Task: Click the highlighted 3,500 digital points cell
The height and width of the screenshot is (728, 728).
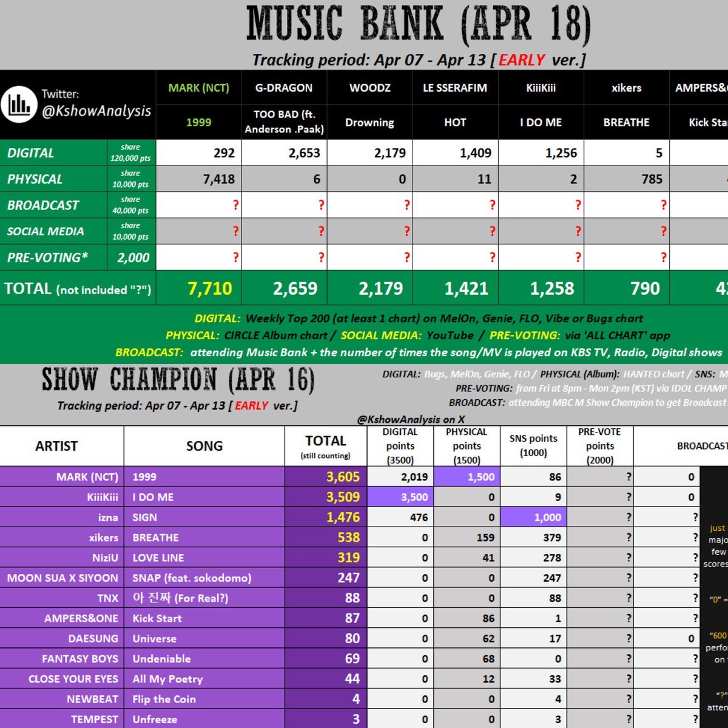Action: (x=400, y=497)
